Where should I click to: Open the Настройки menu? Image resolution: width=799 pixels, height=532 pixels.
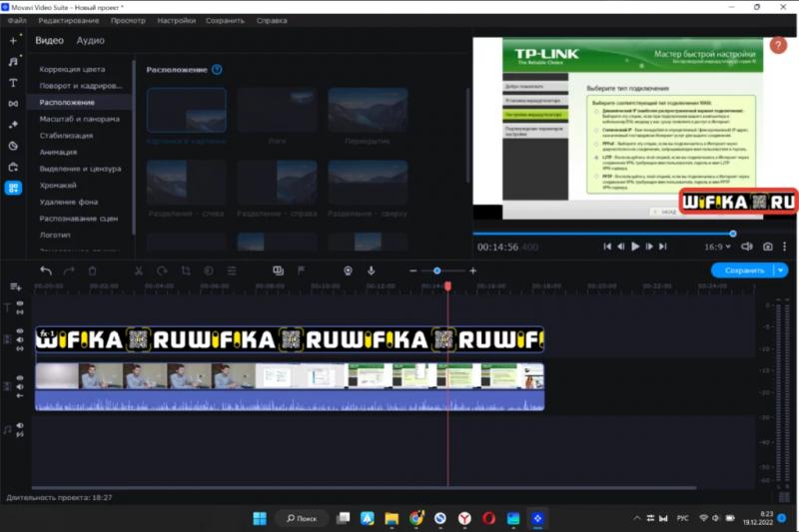[176, 20]
